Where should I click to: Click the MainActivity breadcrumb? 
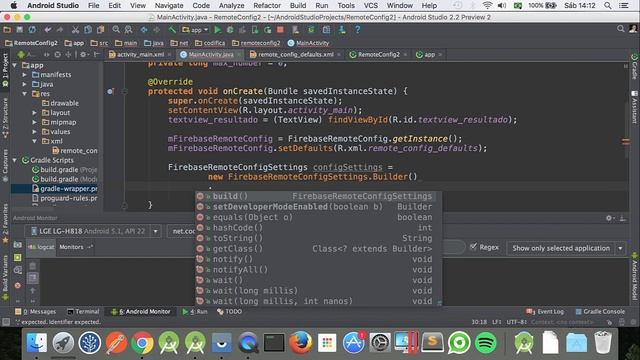tap(308, 43)
